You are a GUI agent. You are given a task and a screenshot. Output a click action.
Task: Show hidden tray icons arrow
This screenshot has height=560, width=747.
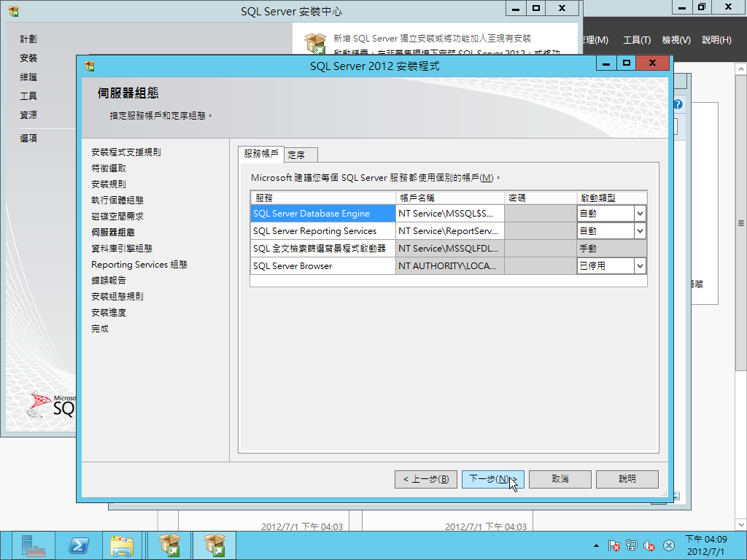596,545
